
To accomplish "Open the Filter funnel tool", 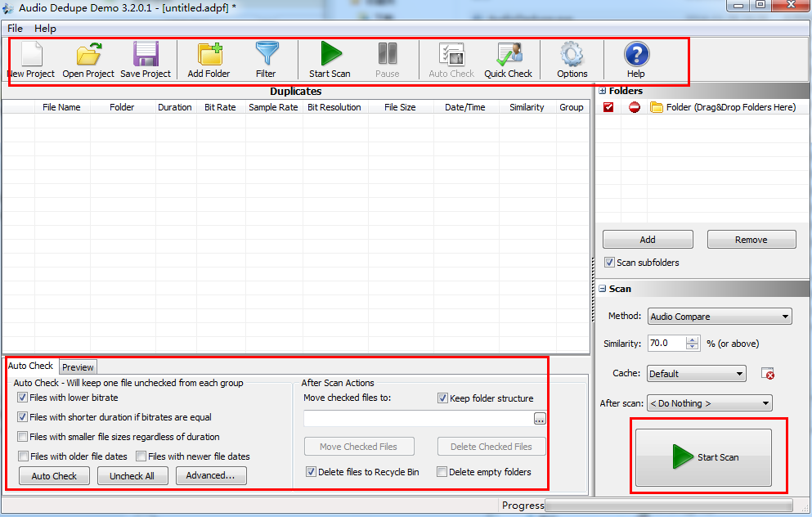I will pos(267,60).
